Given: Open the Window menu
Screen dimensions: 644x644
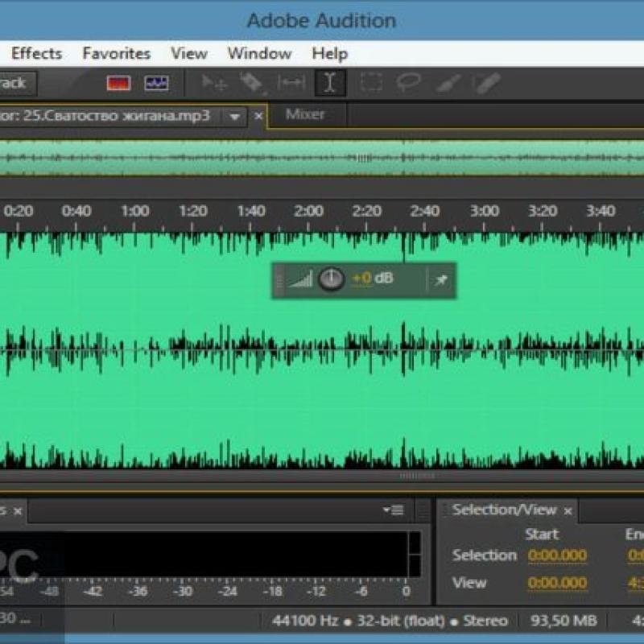Looking at the screenshot, I should click(x=259, y=54).
